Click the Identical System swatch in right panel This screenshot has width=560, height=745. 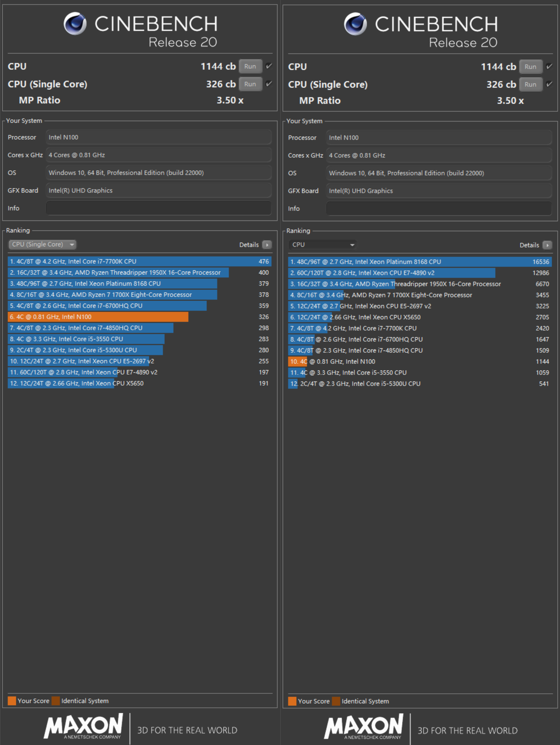click(x=336, y=701)
